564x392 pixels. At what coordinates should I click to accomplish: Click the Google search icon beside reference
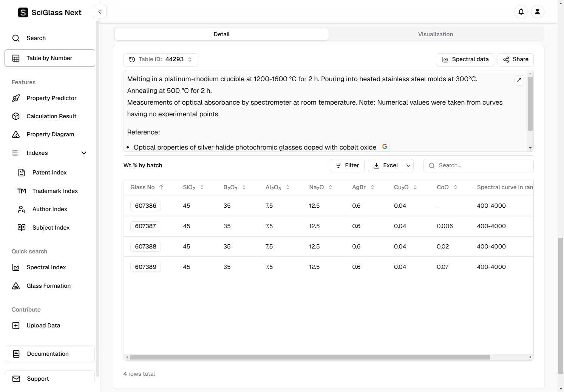coord(385,147)
